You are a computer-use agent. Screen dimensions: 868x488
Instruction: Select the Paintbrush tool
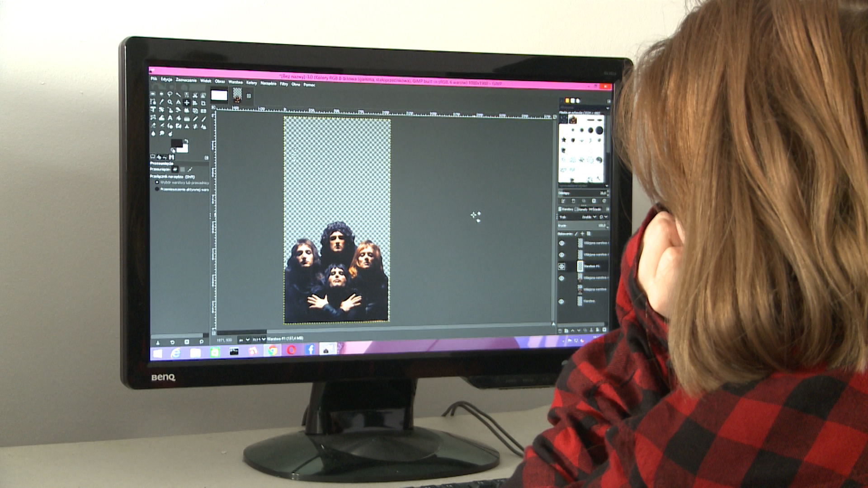[x=203, y=119]
